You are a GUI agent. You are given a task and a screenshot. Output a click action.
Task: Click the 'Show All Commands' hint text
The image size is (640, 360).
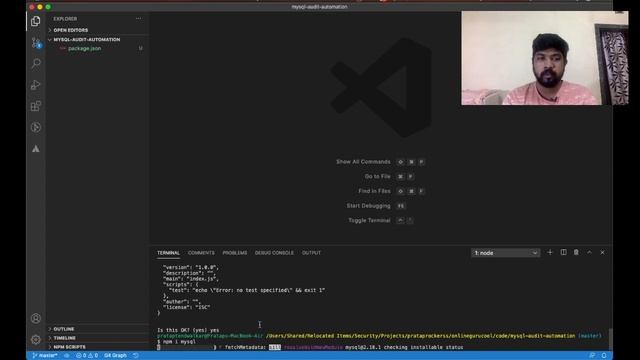363,162
